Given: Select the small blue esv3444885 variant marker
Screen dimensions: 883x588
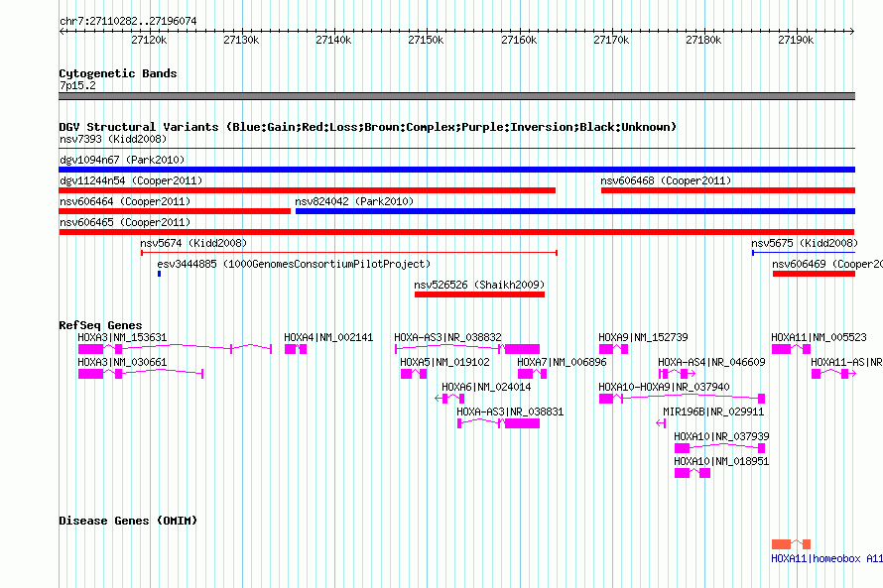Looking at the screenshot, I should [x=160, y=274].
